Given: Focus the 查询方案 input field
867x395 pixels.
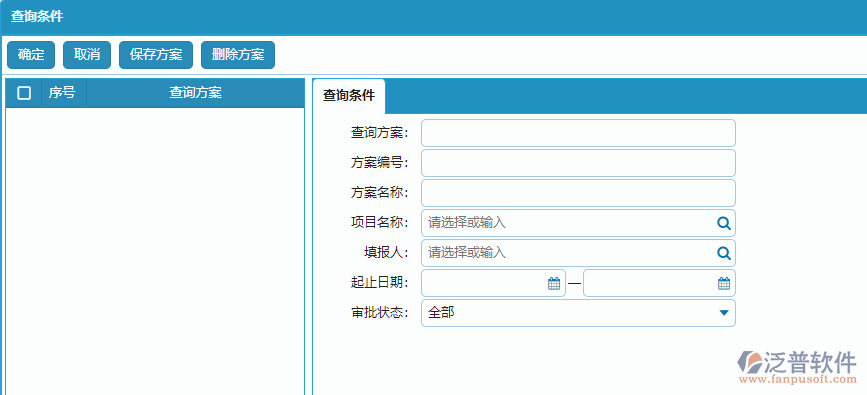Looking at the screenshot, I should tap(578, 133).
